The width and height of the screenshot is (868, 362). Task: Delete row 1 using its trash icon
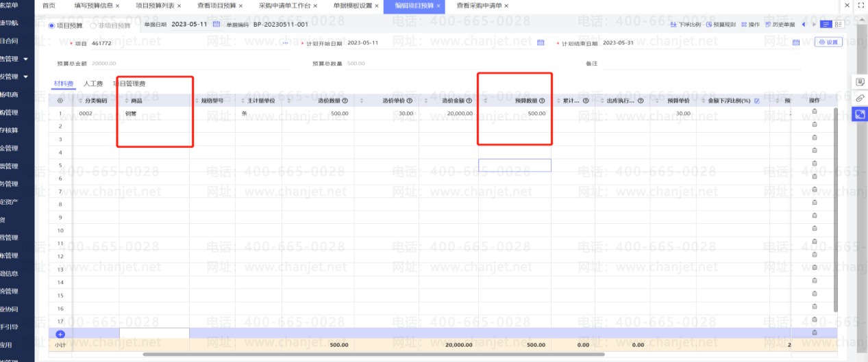[814, 114]
